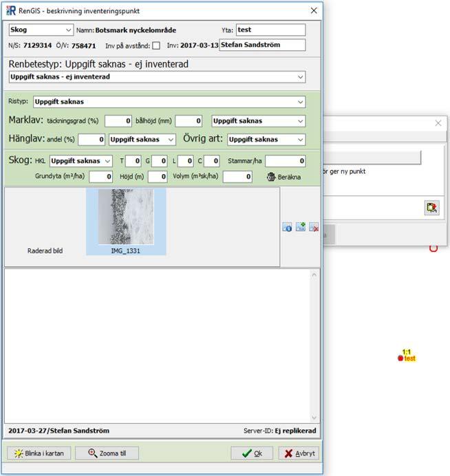Click the Beräkna calculator button
The width and height of the screenshot is (450, 476).
(284, 177)
